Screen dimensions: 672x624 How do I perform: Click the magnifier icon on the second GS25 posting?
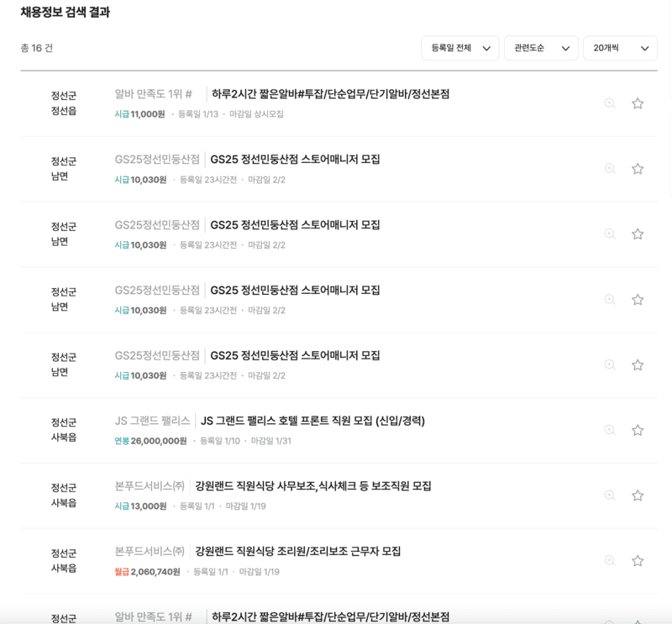pos(608,233)
